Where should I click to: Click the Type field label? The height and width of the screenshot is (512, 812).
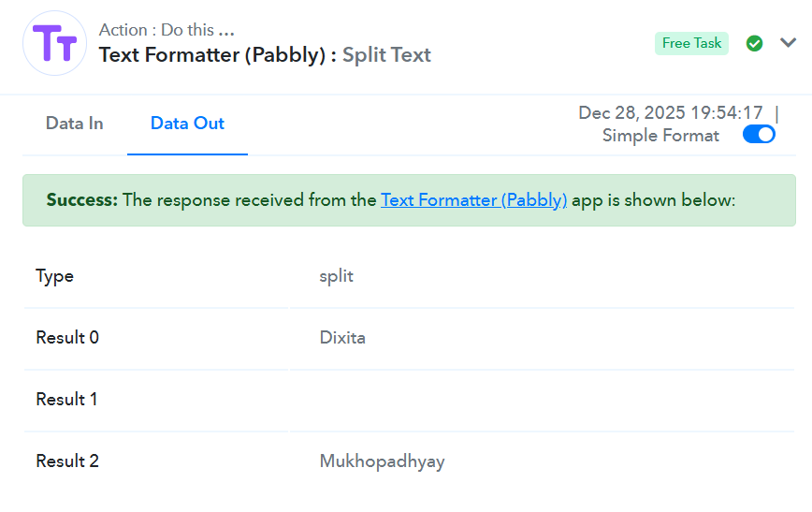click(55, 276)
